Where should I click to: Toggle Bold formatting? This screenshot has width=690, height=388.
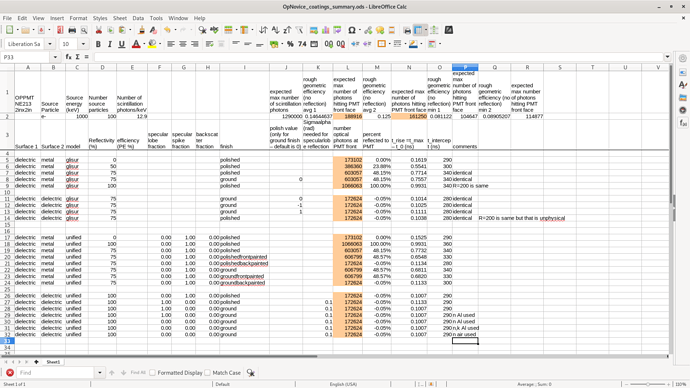click(98, 44)
